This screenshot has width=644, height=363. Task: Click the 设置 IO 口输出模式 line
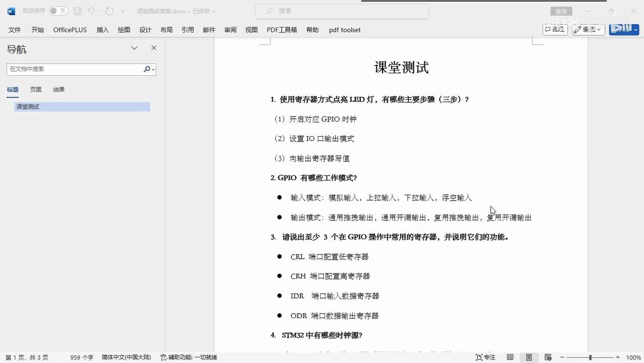click(x=313, y=139)
